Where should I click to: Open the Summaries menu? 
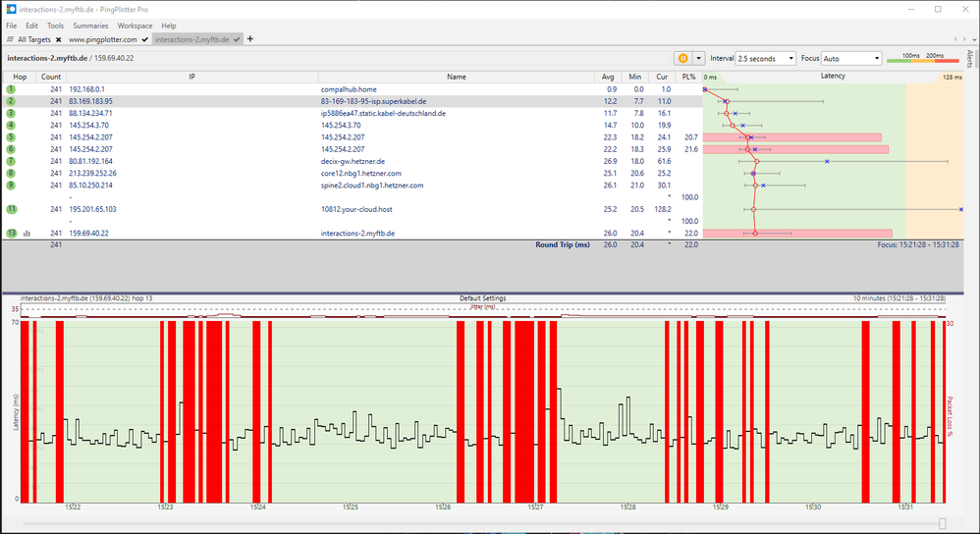(90, 26)
